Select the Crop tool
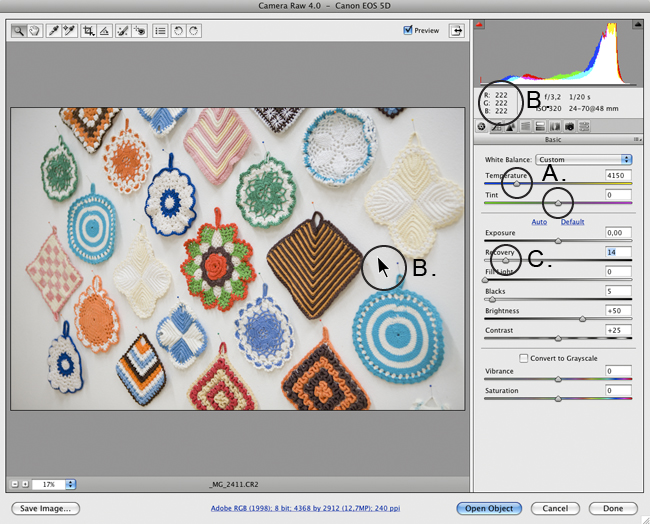This screenshot has height=524, width=650. [90, 31]
